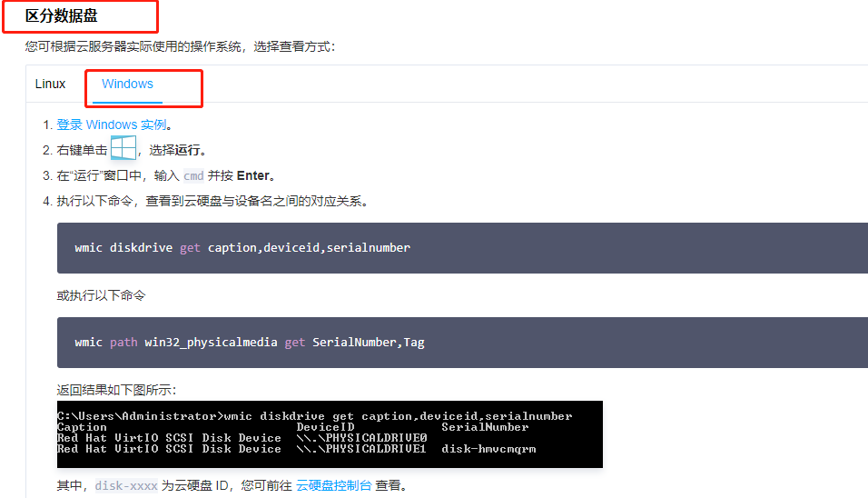Click the command prompt result screenshot
This screenshot has width=868, height=498.
[330, 434]
